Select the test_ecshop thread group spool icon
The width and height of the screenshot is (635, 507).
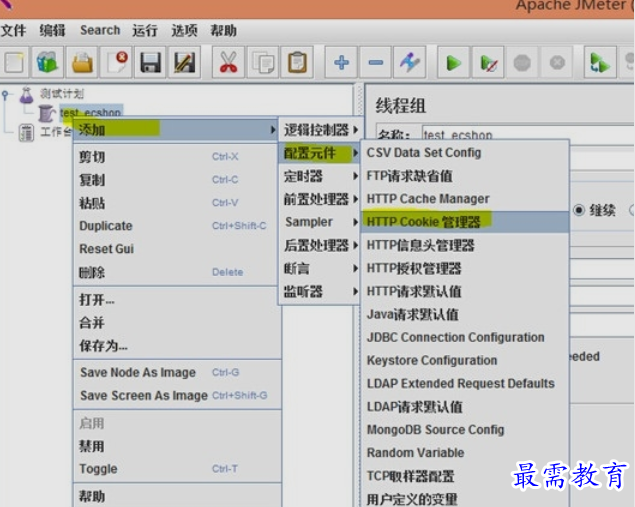[x=47, y=113]
